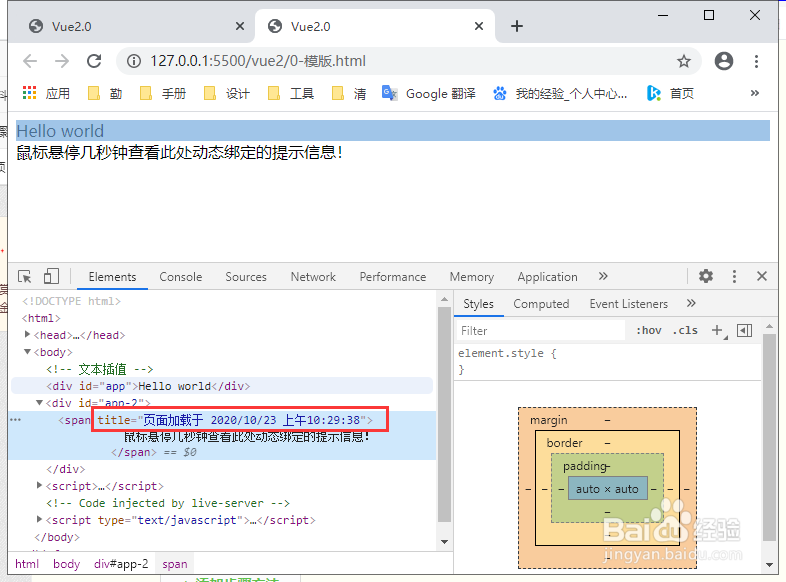
Task: Open Google 翻译 bookmark
Action: (x=429, y=93)
